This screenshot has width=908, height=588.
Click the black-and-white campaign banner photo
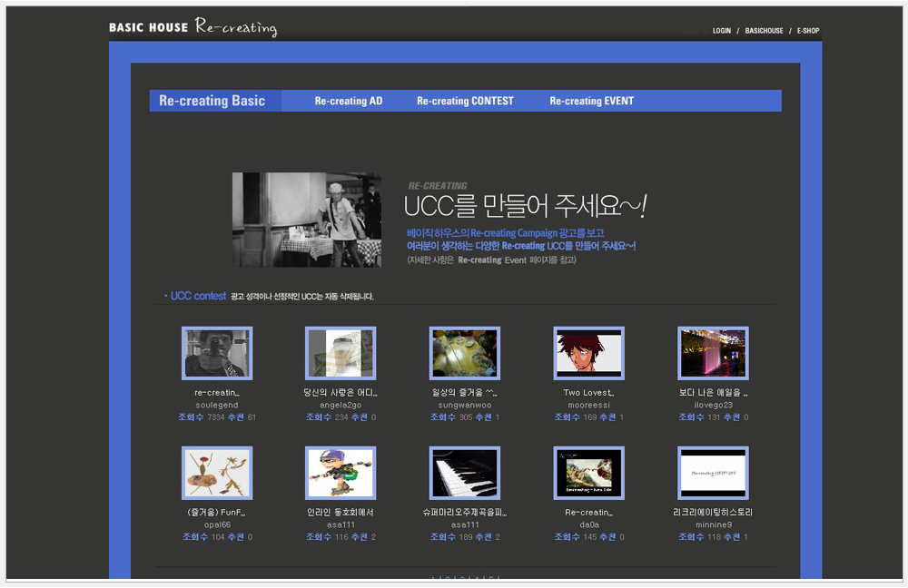pos(306,220)
